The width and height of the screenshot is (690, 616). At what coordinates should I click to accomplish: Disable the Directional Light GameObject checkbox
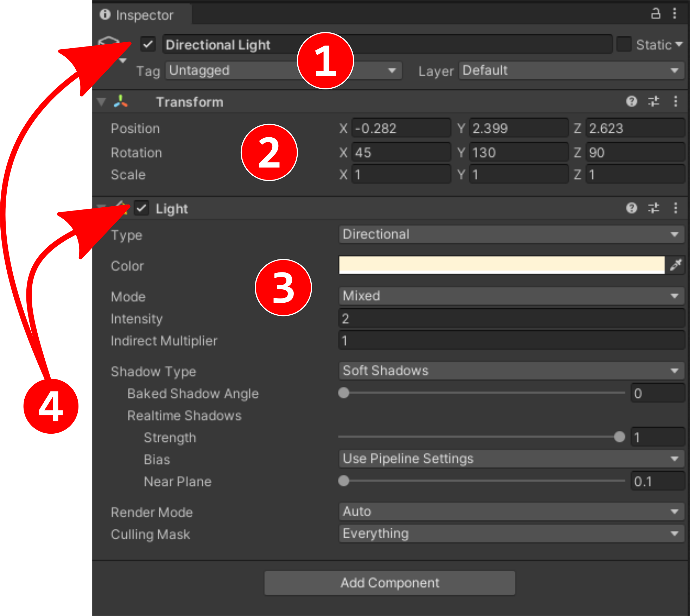tap(147, 44)
